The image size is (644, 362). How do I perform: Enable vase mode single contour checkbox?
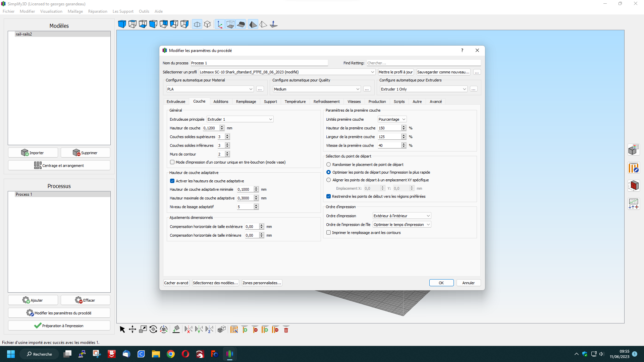pos(172,162)
